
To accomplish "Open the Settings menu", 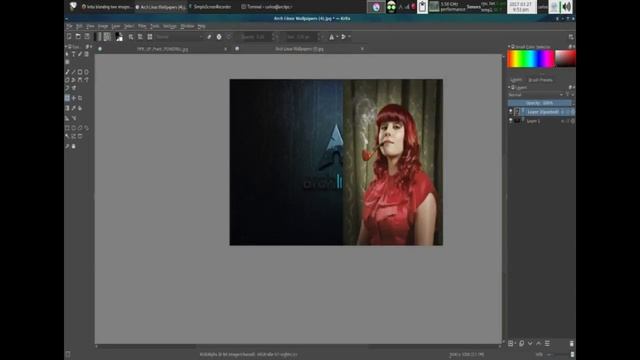I will pos(169,26).
